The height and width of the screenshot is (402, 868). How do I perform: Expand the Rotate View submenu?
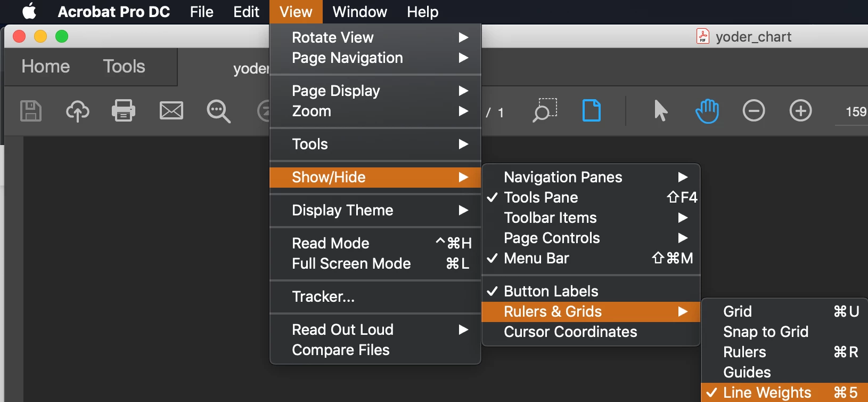(375, 37)
